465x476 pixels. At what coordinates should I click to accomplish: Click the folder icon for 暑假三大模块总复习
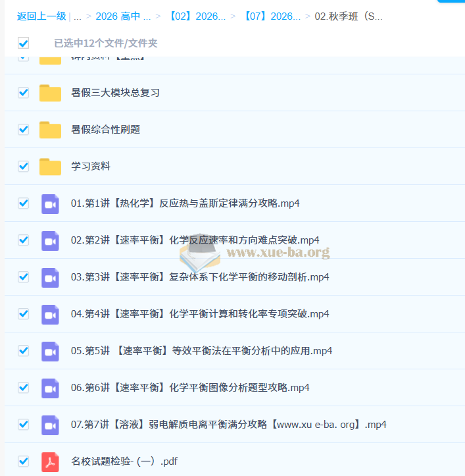tap(50, 93)
